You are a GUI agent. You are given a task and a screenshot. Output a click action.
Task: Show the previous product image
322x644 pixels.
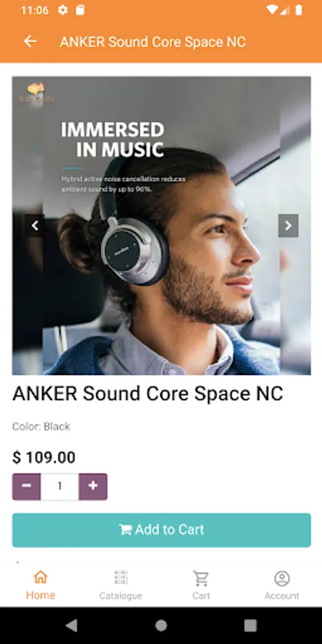34,225
